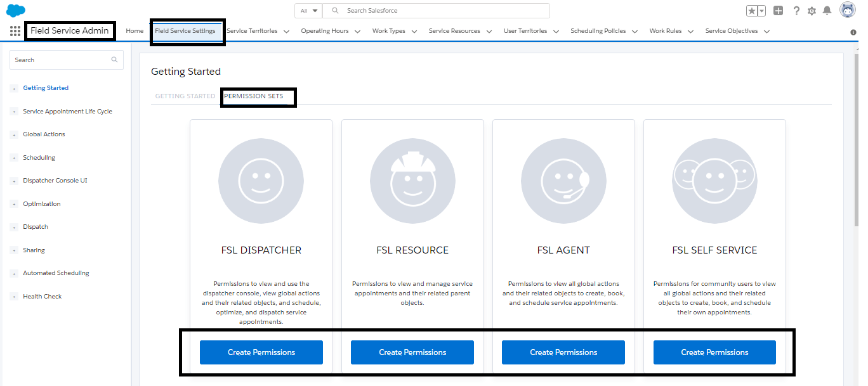Open the Notifications bell icon
Image resolution: width=868 pixels, height=386 pixels.
tap(827, 11)
